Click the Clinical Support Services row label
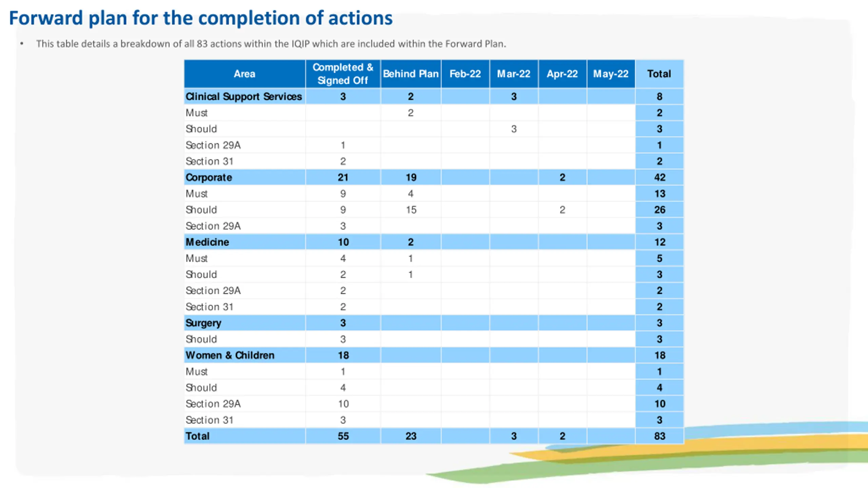Image resolution: width=868 pixels, height=488 pixels. click(x=244, y=97)
